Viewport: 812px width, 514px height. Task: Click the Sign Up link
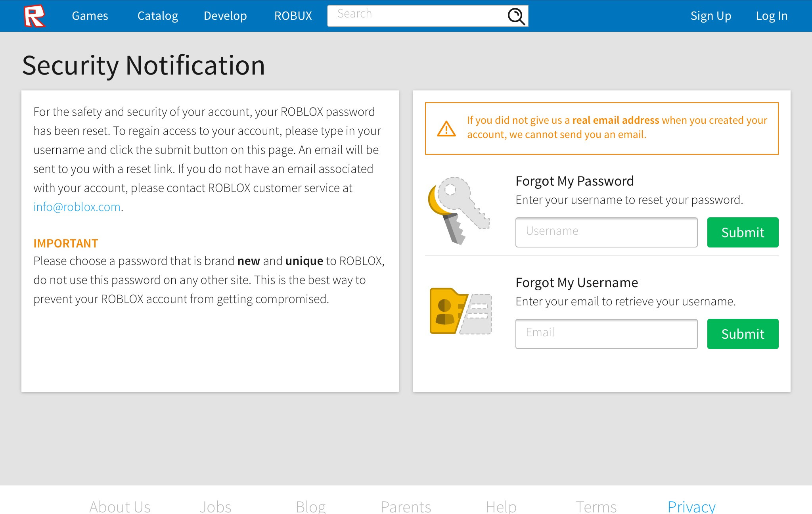coord(711,16)
